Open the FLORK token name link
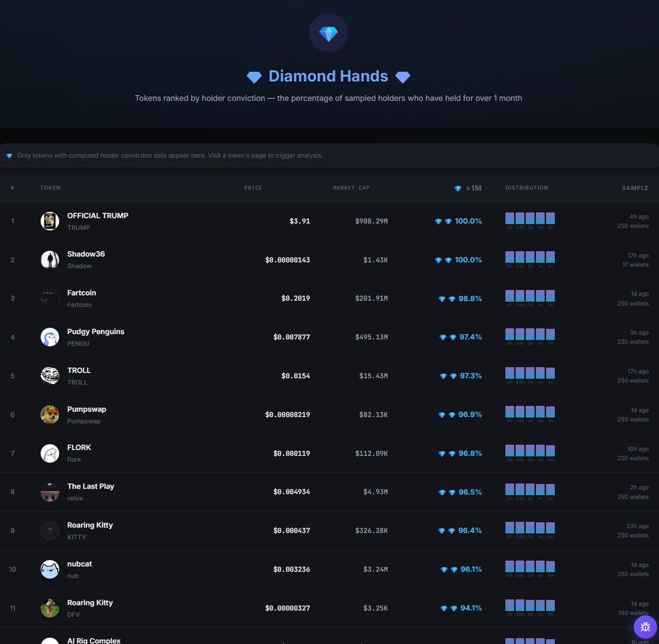This screenshot has height=644, width=659. tap(79, 447)
